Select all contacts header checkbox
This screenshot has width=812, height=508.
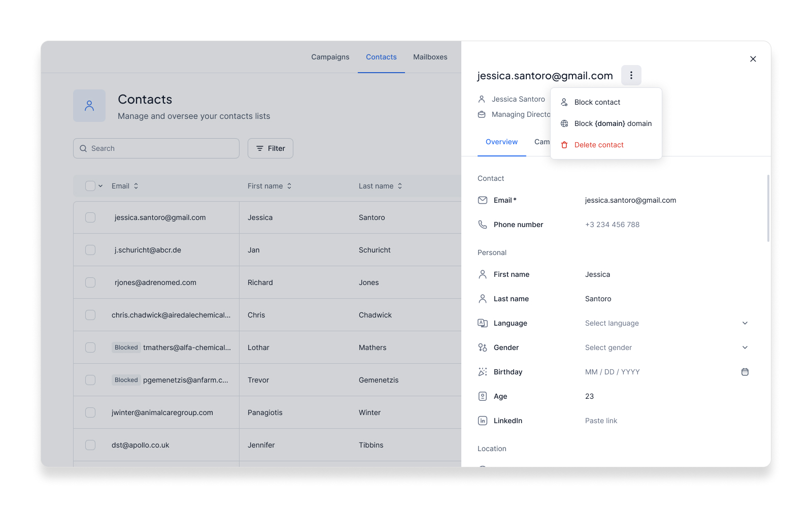click(90, 186)
